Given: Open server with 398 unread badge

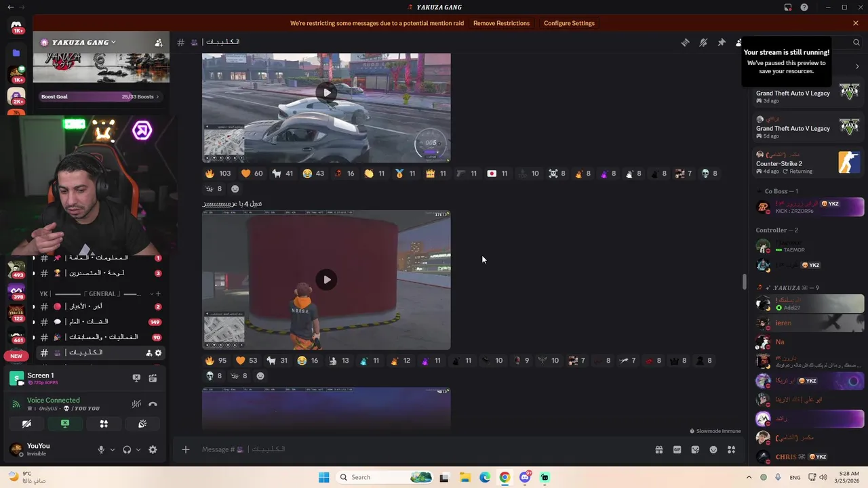Looking at the screenshot, I should [16, 292].
